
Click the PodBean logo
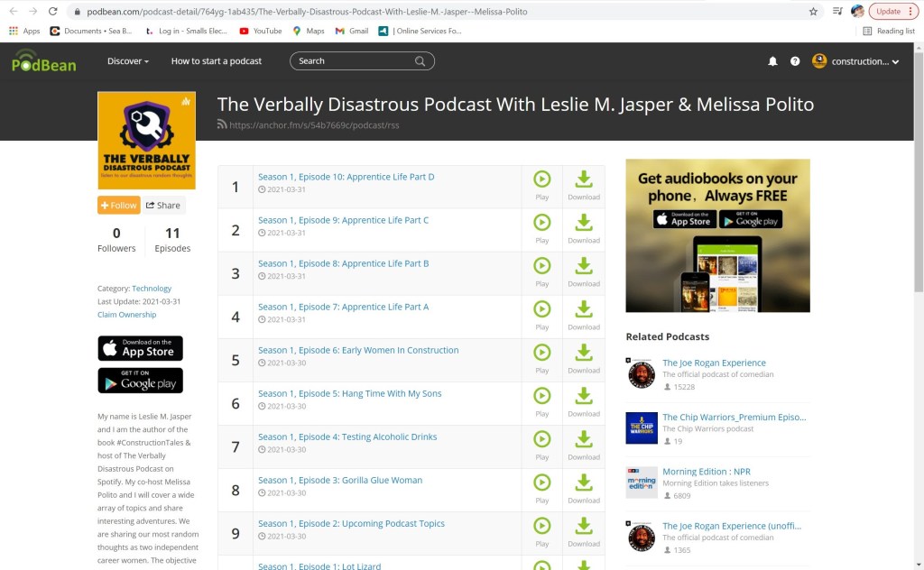(x=44, y=61)
